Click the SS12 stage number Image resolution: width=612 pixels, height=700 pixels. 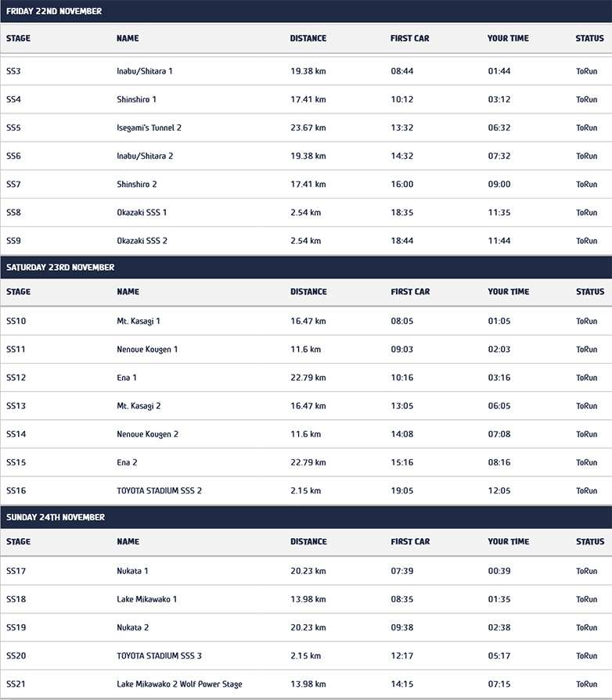tap(16, 378)
